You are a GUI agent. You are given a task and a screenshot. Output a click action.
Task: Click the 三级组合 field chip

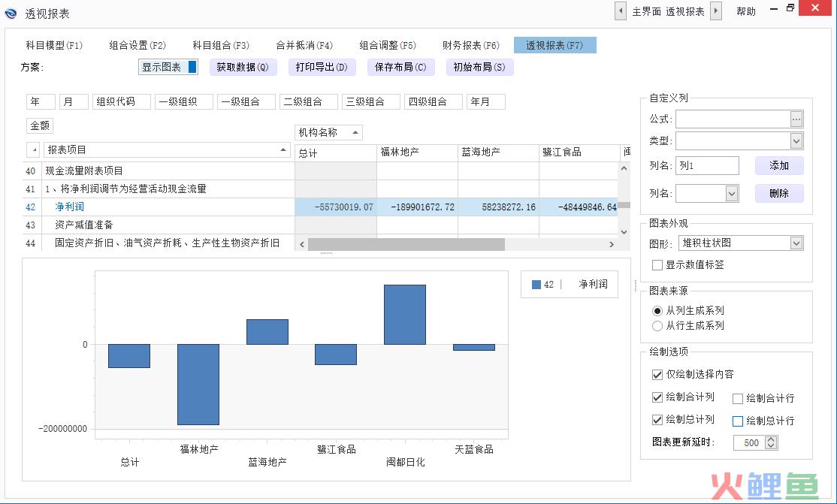(371, 101)
